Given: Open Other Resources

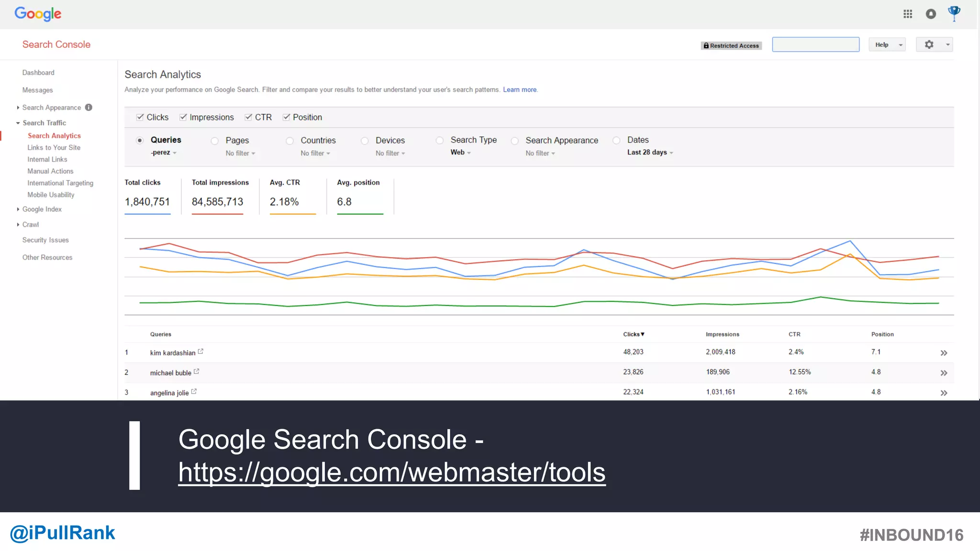Looking at the screenshot, I should point(47,257).
